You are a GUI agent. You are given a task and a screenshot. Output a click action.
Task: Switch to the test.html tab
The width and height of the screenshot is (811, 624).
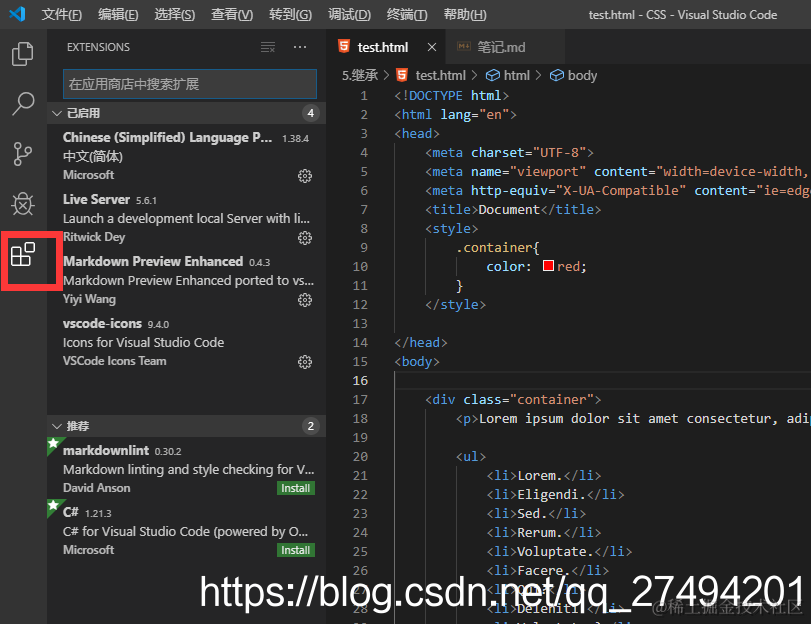click(x=383, y=47)
